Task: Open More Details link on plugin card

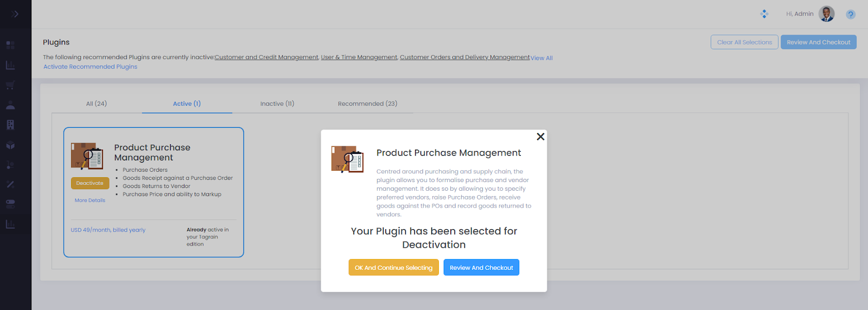Action: pos(90,201)
